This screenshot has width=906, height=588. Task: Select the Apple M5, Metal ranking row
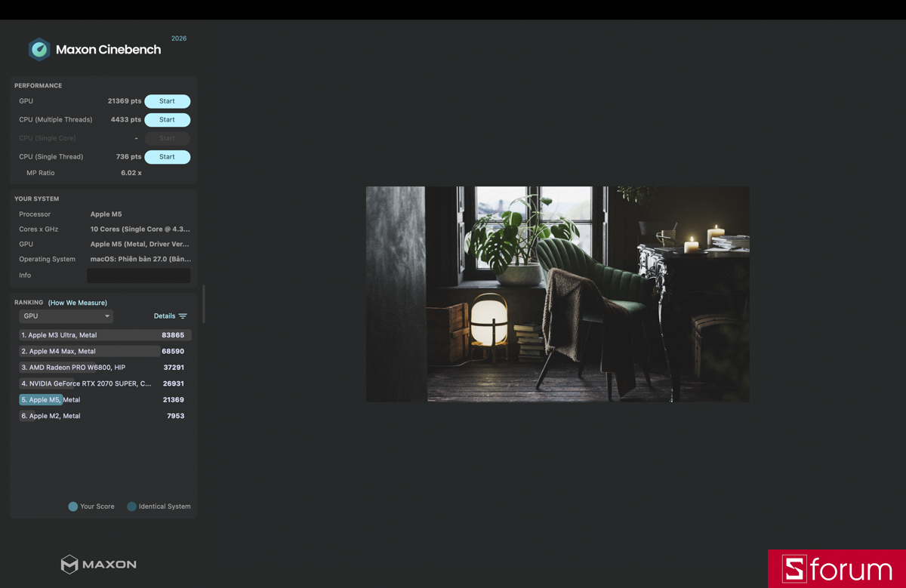(105, 400)
